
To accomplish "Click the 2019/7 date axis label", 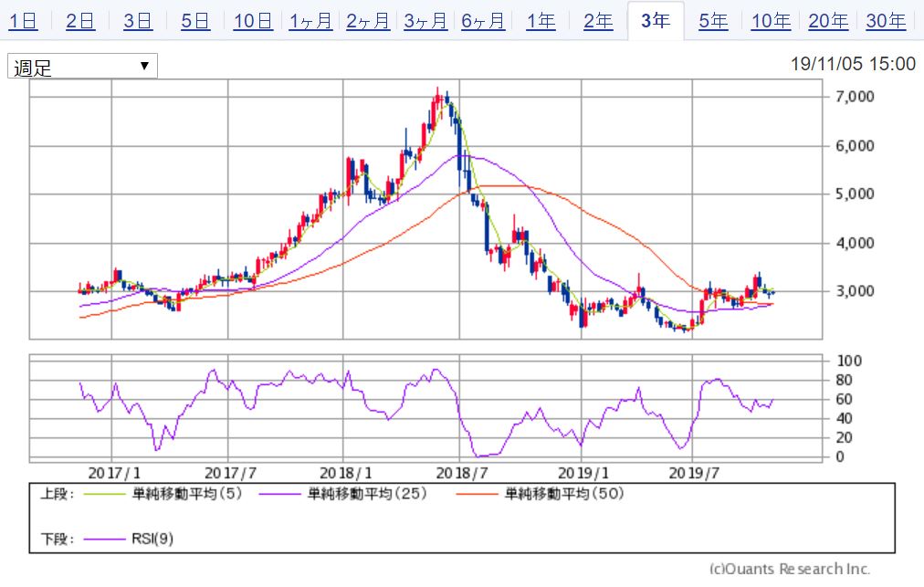I will tap(694, 473).
